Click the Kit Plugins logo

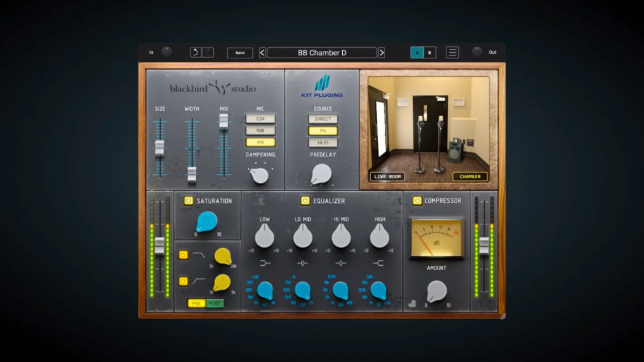click(x=323, y=86)
